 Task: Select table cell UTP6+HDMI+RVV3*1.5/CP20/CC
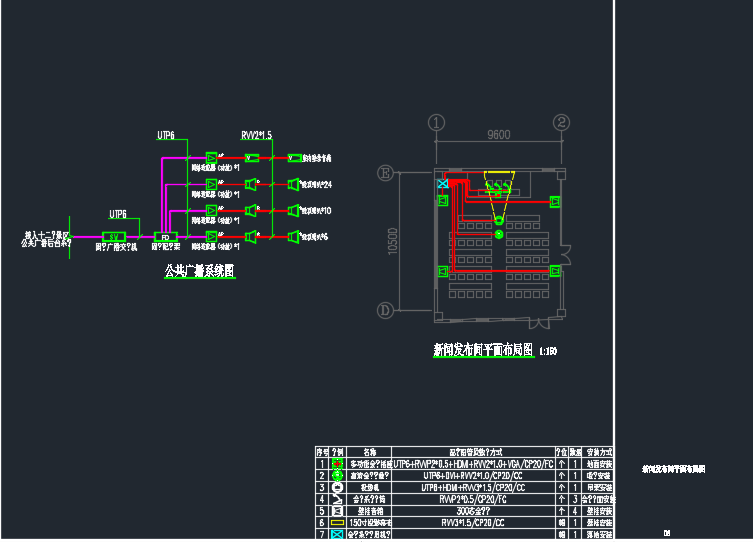[473, 487]
